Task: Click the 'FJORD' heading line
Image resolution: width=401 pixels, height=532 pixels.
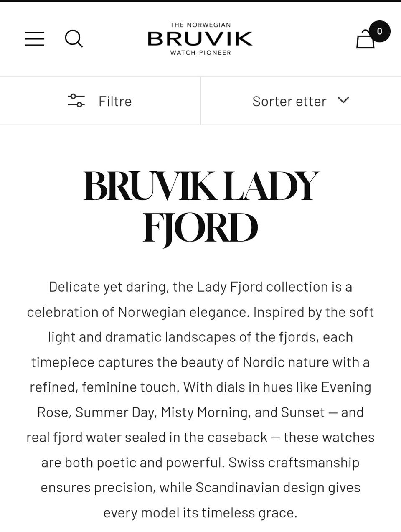Action: (200, 228)
